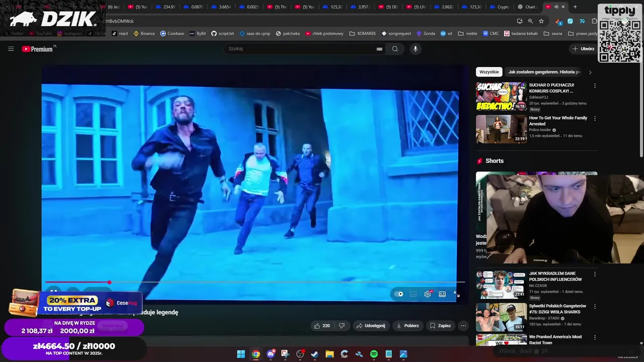This screenshot has width=644, height=362.
Task: Toggle subtitles in the video player
Action: coord(413,294)
